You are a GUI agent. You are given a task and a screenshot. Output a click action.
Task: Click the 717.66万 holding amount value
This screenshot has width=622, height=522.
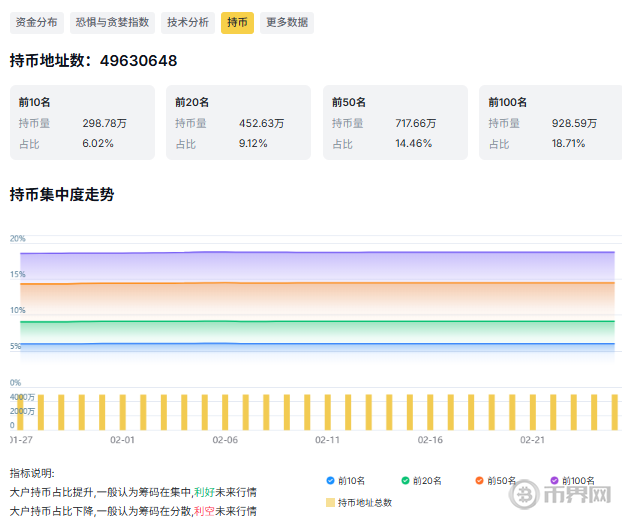point(416,123)
